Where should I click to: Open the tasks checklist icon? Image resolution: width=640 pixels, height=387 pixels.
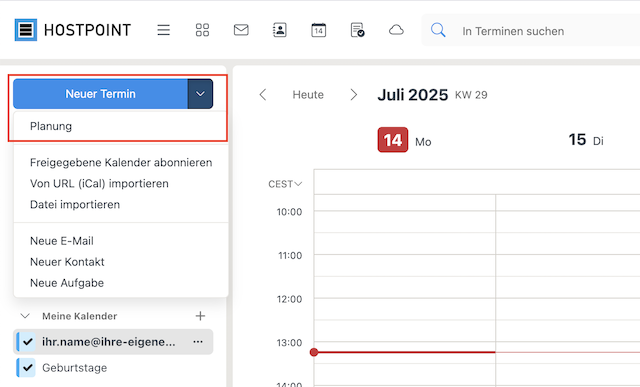click(x=358, y=30)
